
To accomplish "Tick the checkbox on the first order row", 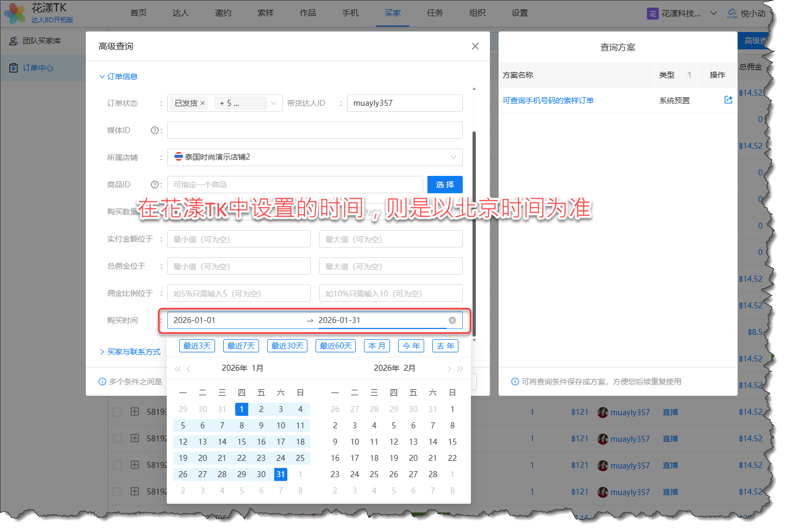I will (117, 412).
